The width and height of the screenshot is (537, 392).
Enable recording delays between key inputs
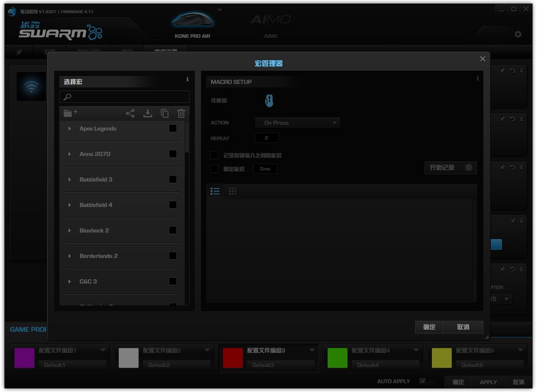coord(214,155)
